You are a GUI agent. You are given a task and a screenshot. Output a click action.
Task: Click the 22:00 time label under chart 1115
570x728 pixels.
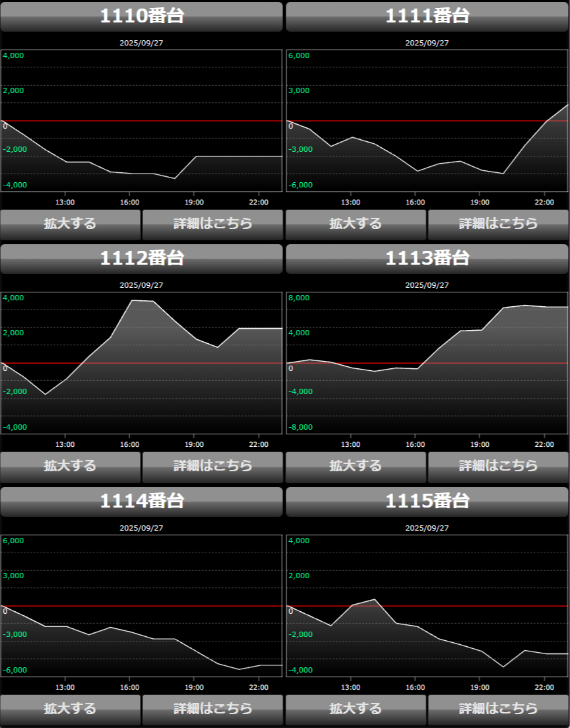[x=544, y=688]
